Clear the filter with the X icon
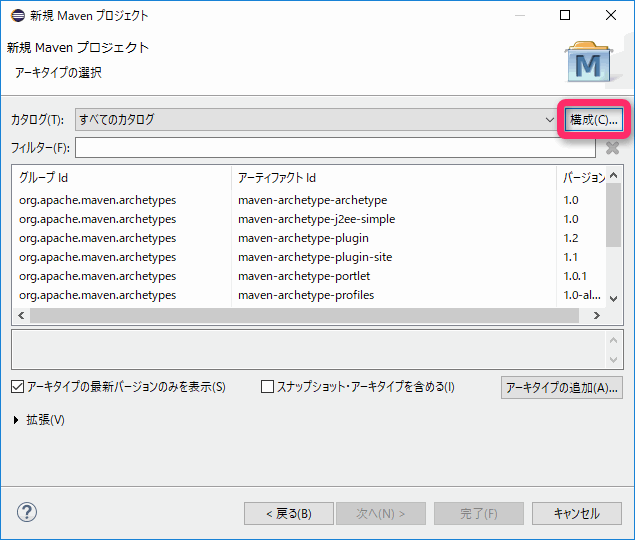Image resolution: width=635 pixels, height=540 pixels. pyautogui.click(x=612, y=148)
